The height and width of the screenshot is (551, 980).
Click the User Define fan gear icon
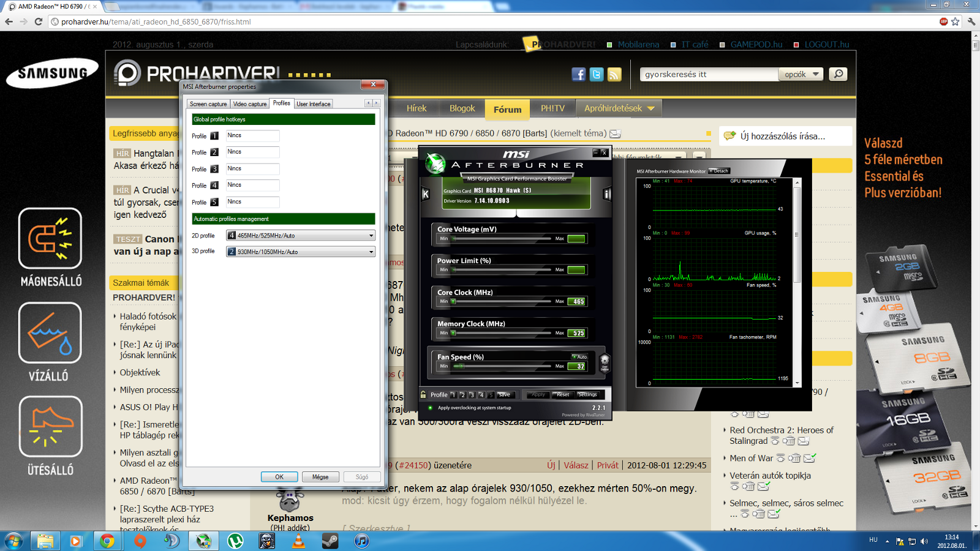point(604,362)
